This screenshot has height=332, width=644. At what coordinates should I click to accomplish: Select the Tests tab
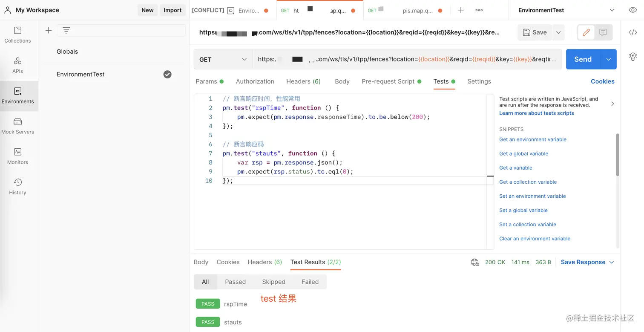444,81
